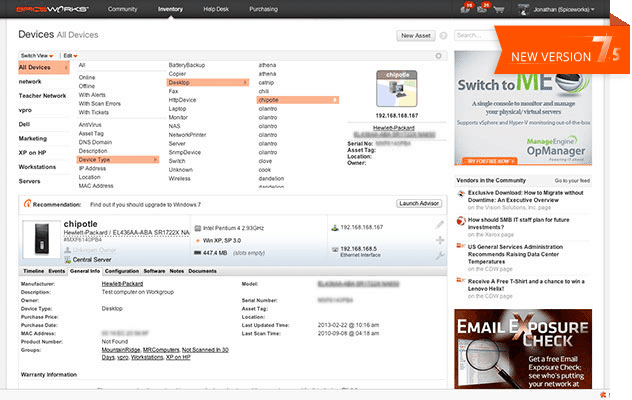Viewport: 632px width, 400px height.
Task: Open the Community menu
Action: click(x=123, y=9)
